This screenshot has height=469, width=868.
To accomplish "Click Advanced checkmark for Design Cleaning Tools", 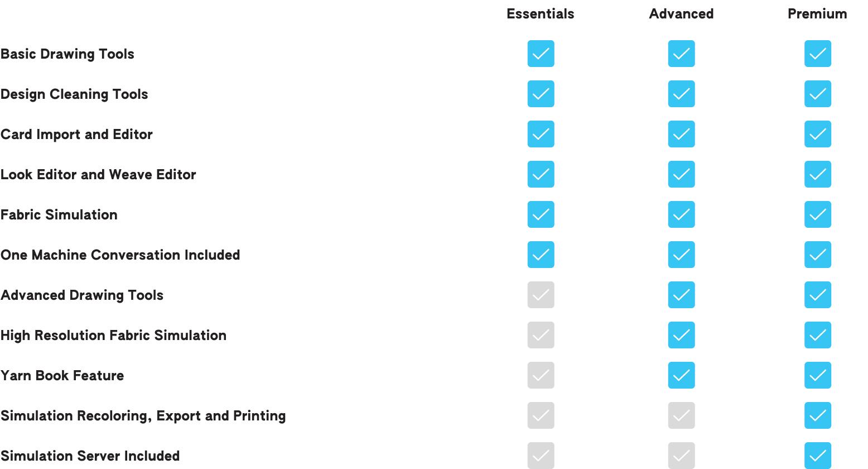I will 681,94.
